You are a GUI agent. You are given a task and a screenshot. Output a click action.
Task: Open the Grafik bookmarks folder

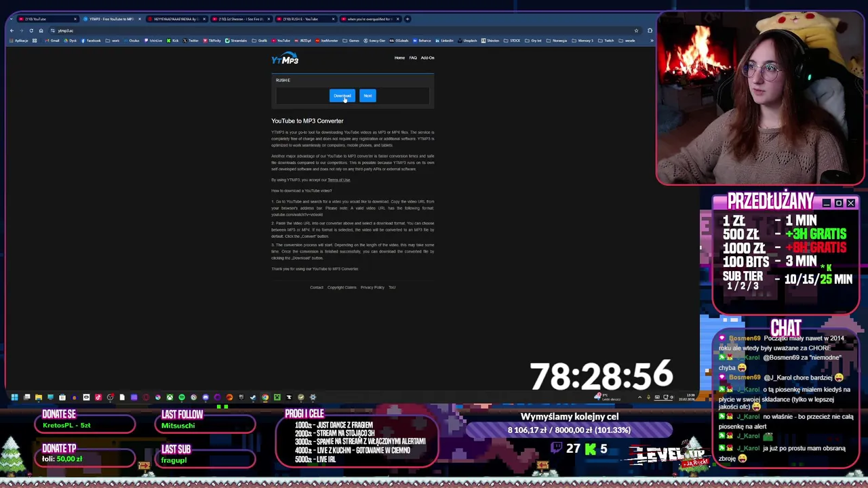(260, 41)
